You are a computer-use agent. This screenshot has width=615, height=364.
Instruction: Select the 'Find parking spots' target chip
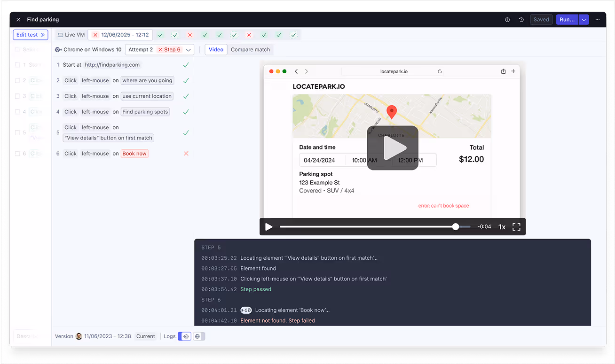click(145, 112)
